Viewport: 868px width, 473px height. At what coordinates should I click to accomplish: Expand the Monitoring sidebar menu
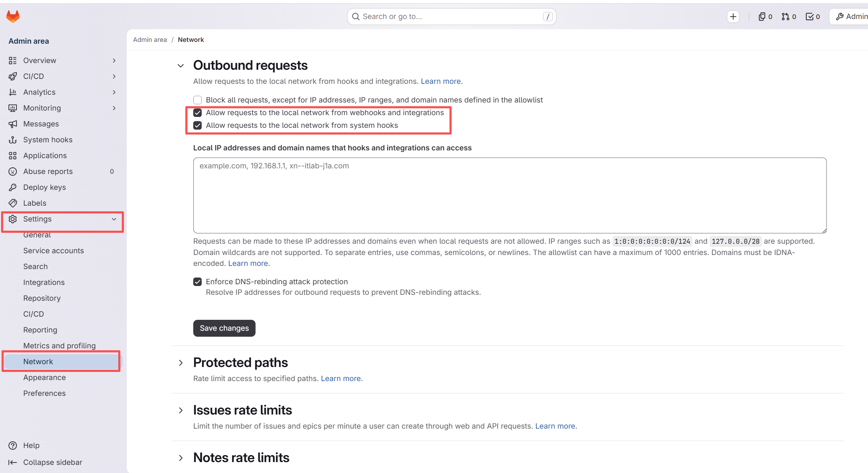(x=62, y=108)
